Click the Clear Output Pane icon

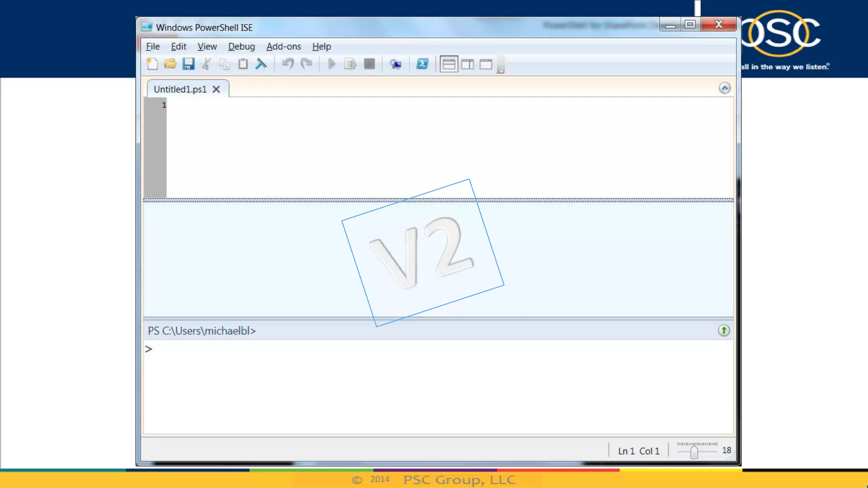[x=261, y=64]
